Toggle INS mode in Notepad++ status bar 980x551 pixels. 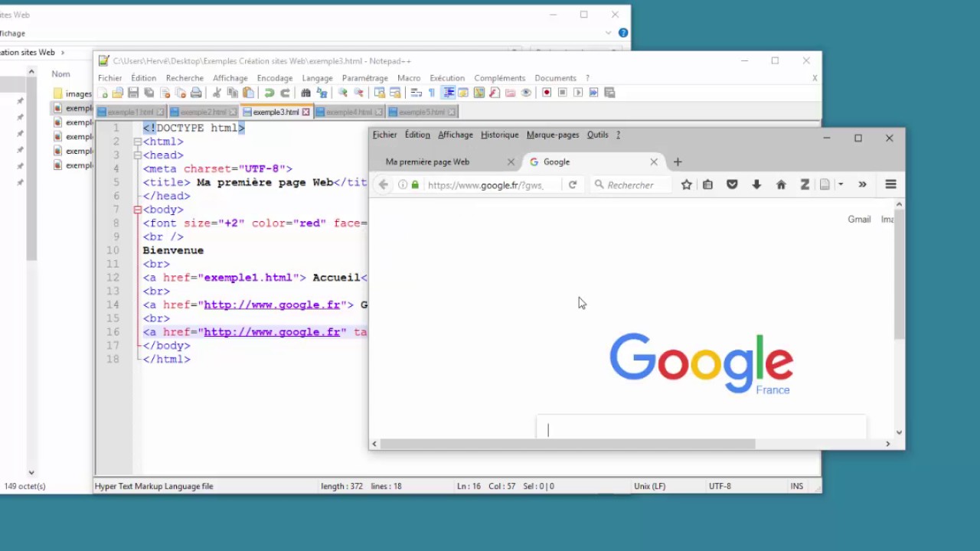(797, 486)
